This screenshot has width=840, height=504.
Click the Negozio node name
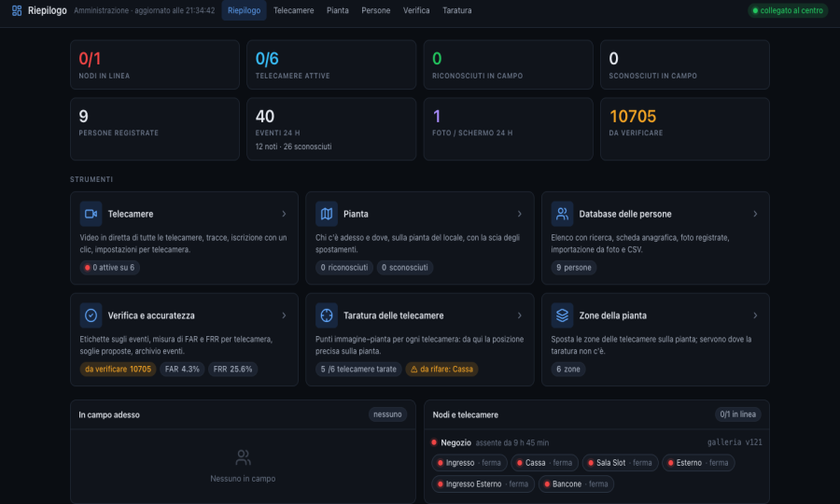click(x=455, y=442)
